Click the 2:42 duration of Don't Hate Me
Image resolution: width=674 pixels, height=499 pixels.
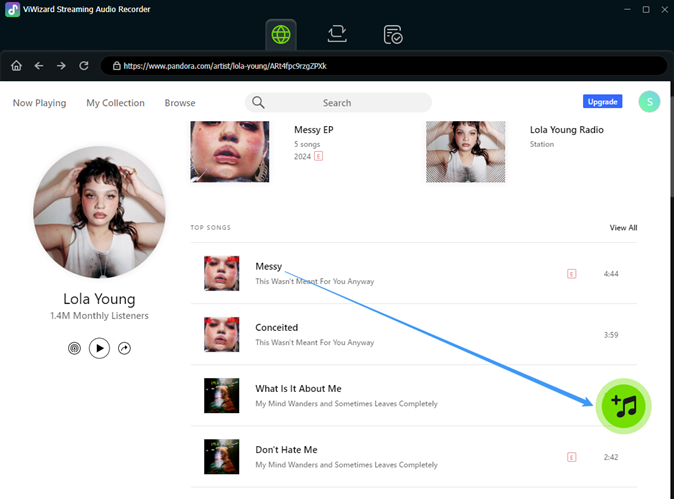coord(611,457)
